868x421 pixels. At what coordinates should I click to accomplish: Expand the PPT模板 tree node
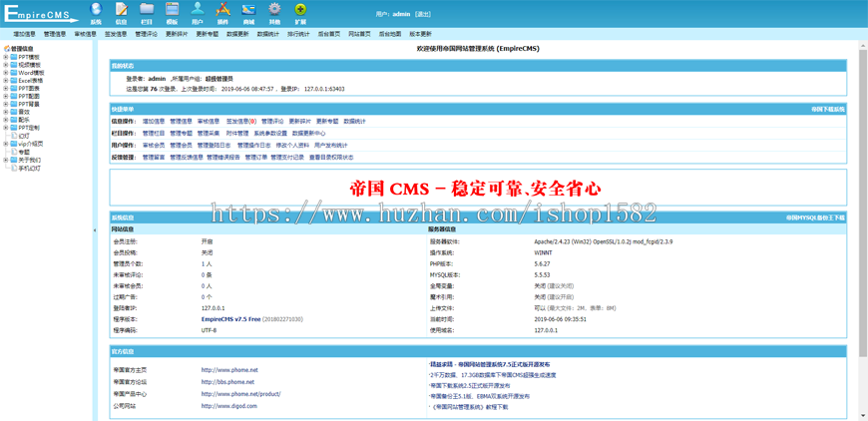(x=6, y=57)
